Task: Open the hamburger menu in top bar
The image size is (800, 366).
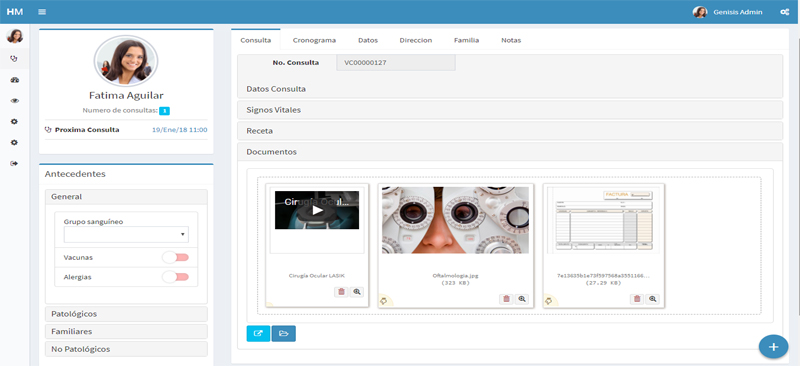Action: [42, 12]
